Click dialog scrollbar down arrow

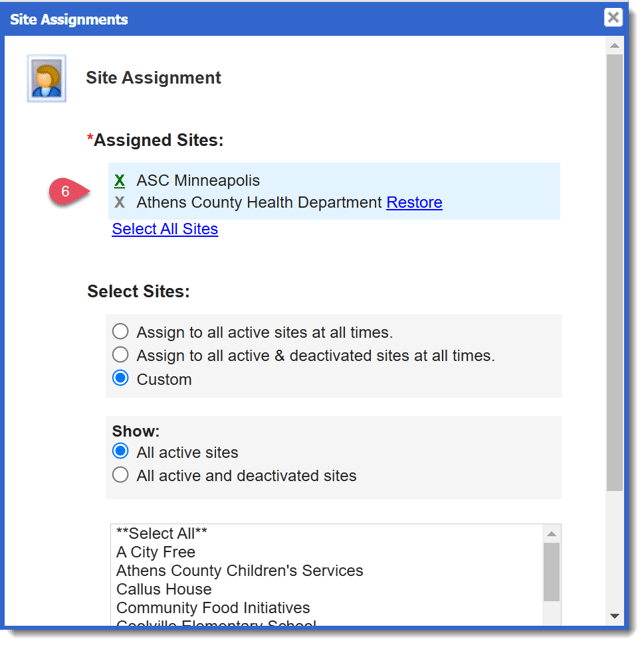614,615
